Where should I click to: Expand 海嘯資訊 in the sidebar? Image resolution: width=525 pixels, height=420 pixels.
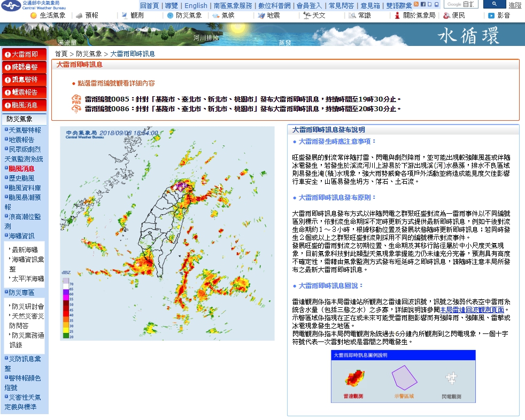pos(21,236)
